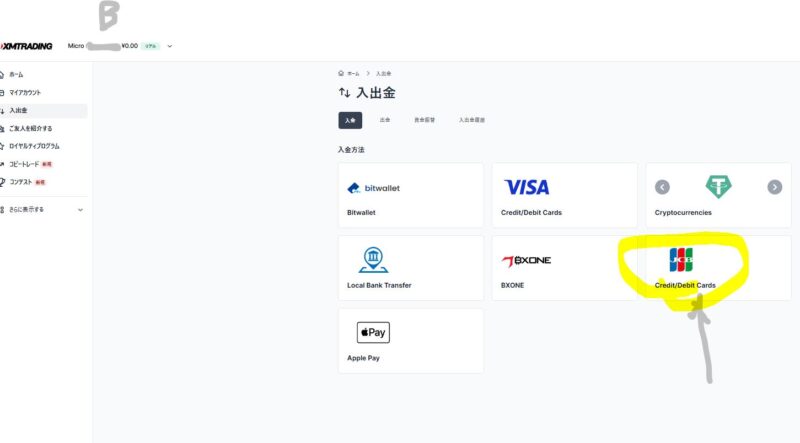Select the Tether cryptocurrency icon

click(x=718, y=187)
